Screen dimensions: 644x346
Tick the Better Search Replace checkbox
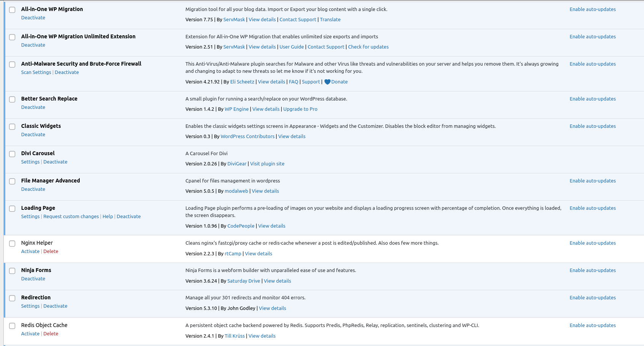click(12, 99)
